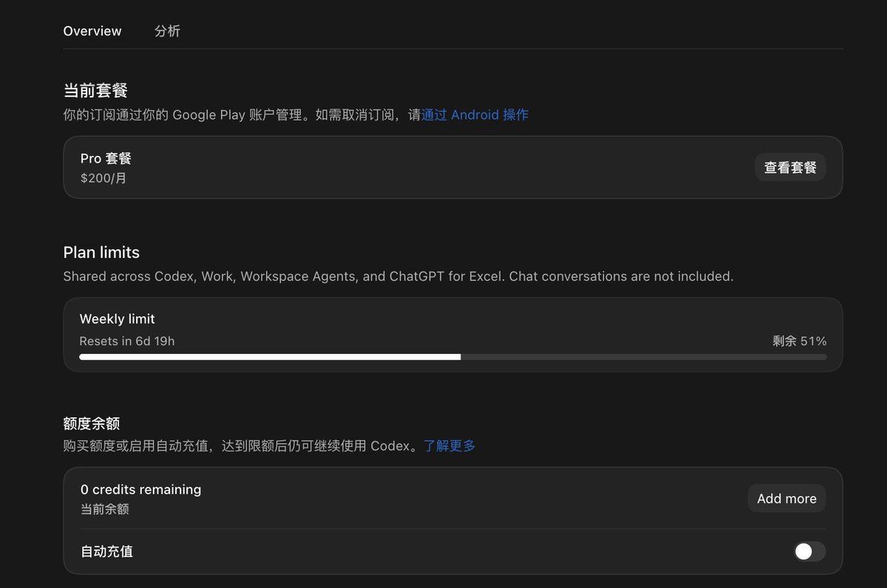This screenshot has width=887, height=588.
Task: Click the 剩余 51% remaining label
Action: [x=800, y=341]
